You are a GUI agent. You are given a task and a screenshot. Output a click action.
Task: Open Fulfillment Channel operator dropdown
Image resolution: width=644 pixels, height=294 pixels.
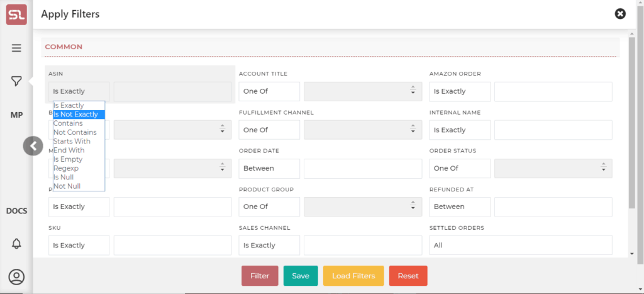[x=269, y=130]
